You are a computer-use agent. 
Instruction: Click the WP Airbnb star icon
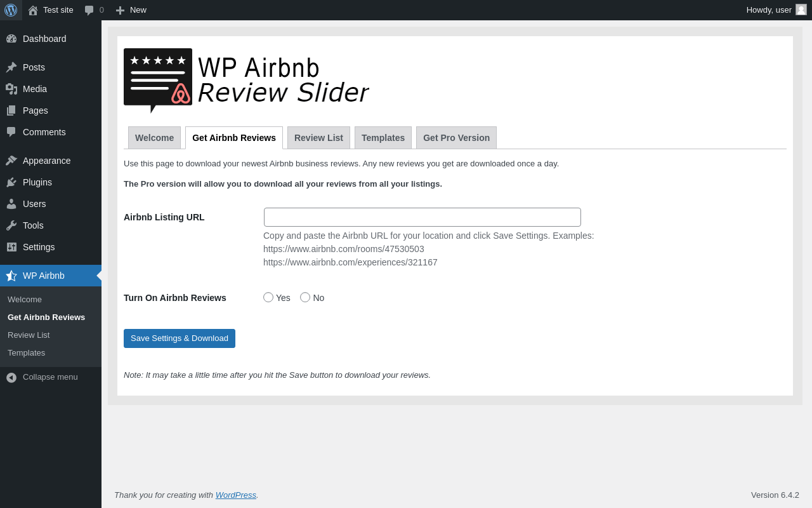coord(11,276)
